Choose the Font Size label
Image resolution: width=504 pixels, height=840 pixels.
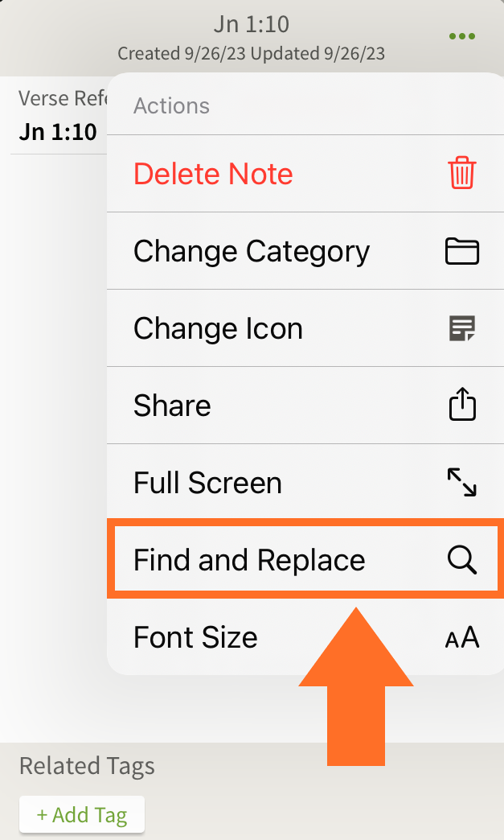pos(195,638)
